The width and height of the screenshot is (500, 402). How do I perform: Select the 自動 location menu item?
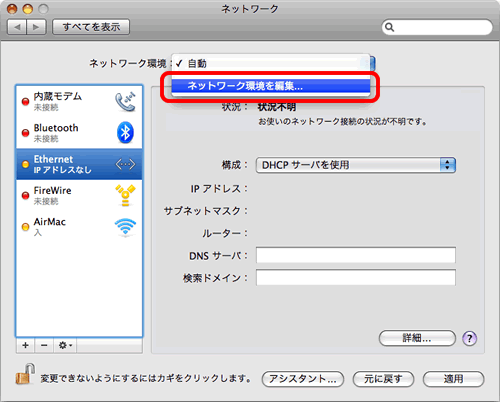(x=271, y=63)
